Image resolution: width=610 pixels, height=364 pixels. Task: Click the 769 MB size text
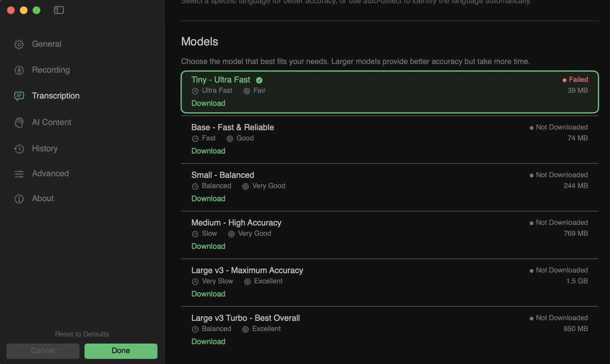coord(576,233)
